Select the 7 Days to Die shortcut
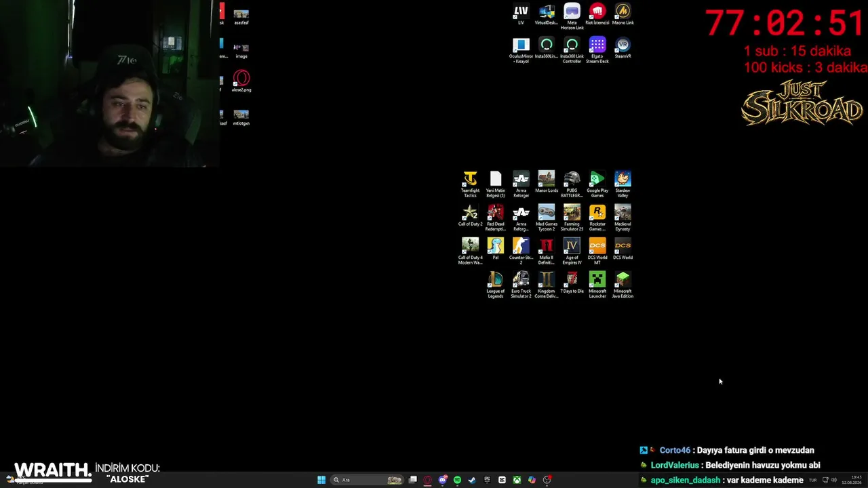This screenshot has height=488, width=868. pyautogui.click(x=572, y=283)
